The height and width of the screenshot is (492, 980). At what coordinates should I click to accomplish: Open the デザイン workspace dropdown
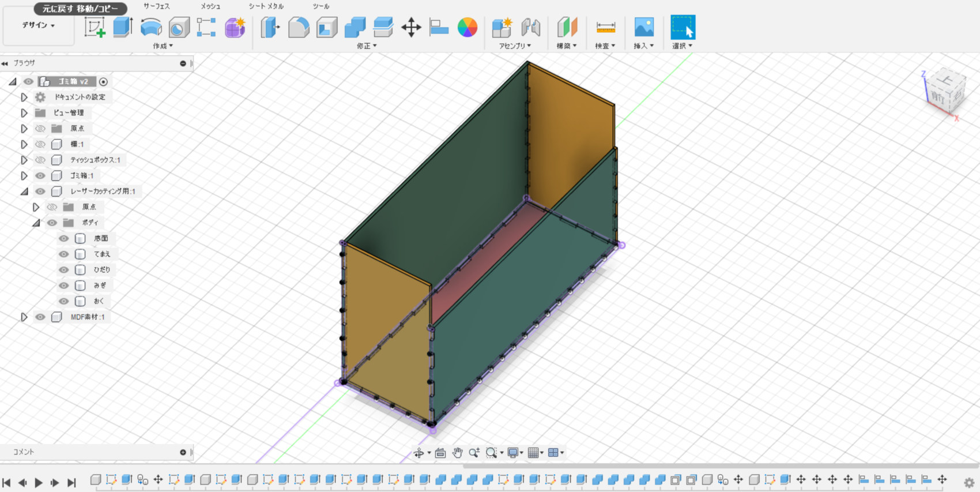point(39,25)
